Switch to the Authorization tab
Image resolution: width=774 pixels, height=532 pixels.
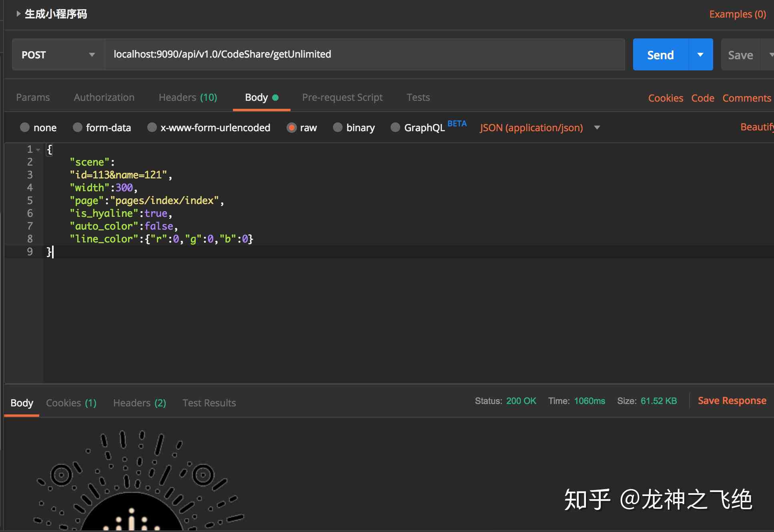pos(104,96)
